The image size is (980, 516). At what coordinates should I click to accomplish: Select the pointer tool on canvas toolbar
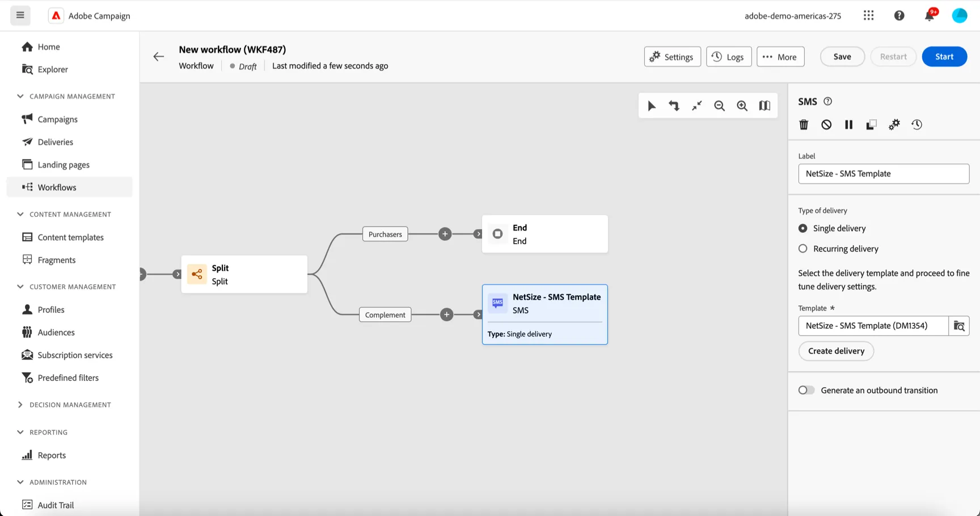(652, 106)
